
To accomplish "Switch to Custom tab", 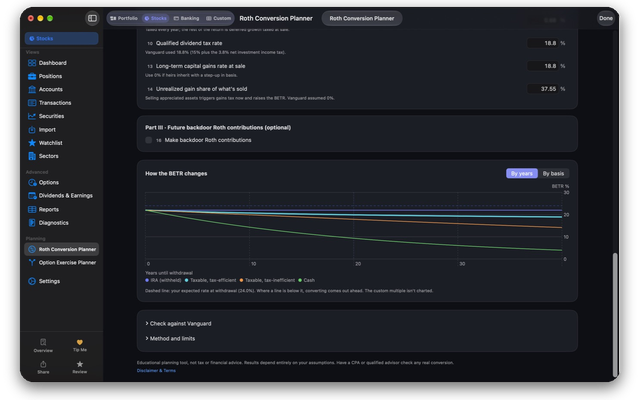I will pos(218,18).
